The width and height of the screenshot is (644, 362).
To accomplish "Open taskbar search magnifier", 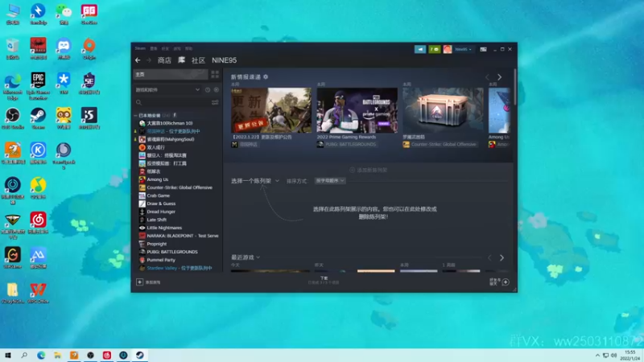I will tap(24, 356).
